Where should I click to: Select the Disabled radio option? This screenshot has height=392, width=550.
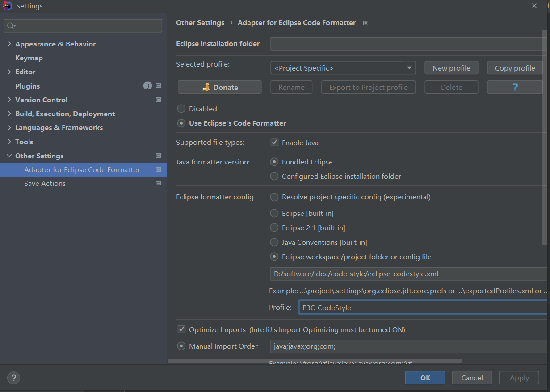(181, 109)
